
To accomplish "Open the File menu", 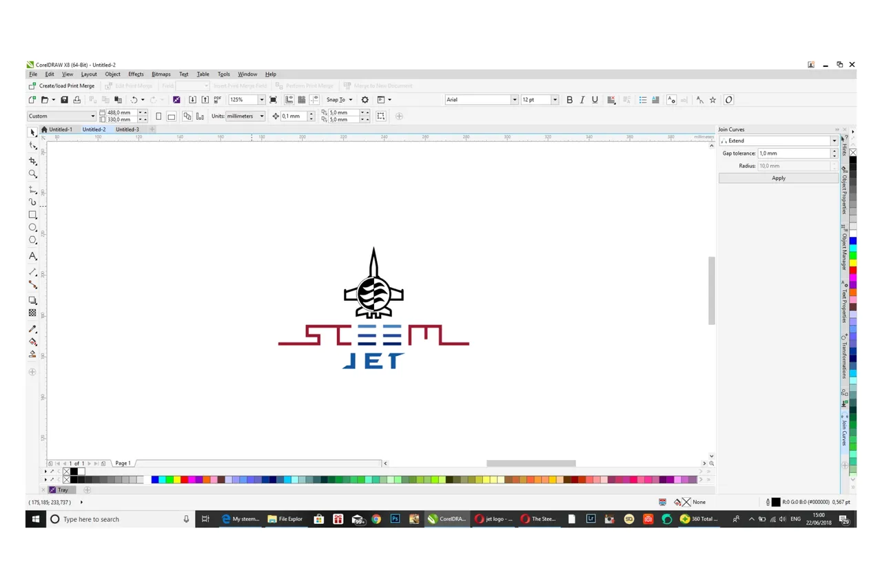I will 33,74.
